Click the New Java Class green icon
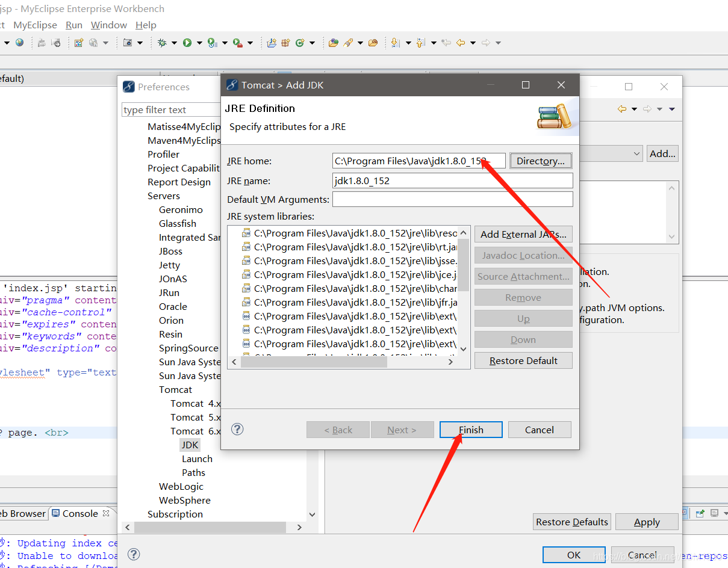Viewport: 728px width, 568px height. tap(300, 43)
